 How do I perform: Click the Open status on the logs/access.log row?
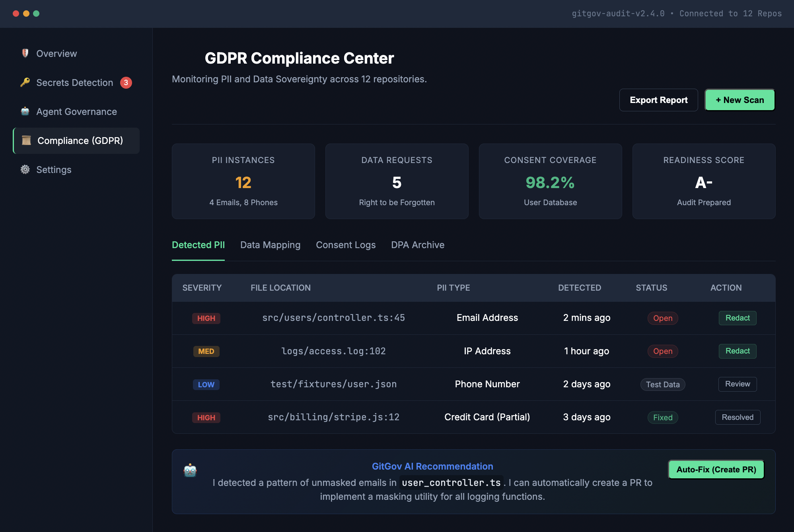click(x=662, y=351)
